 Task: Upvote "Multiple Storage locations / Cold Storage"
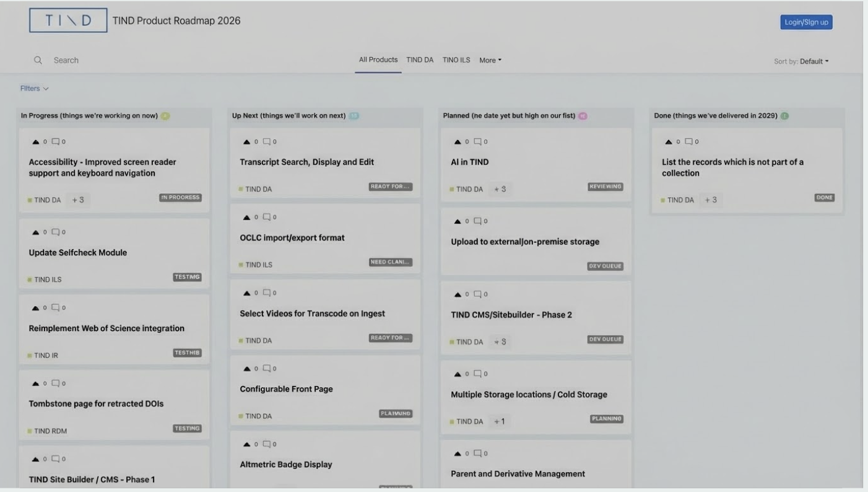click(x=456, y=373)
